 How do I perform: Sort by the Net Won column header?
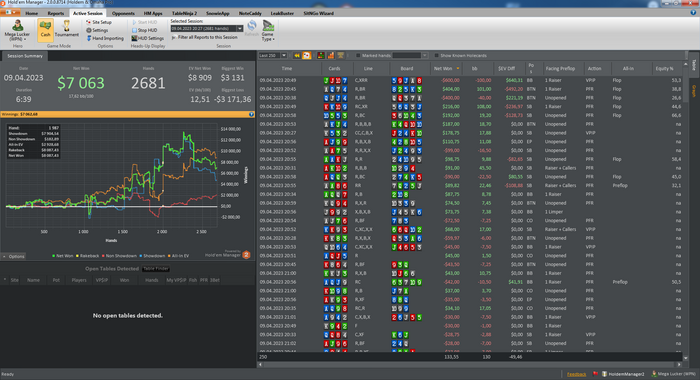(x=446, y=69)
